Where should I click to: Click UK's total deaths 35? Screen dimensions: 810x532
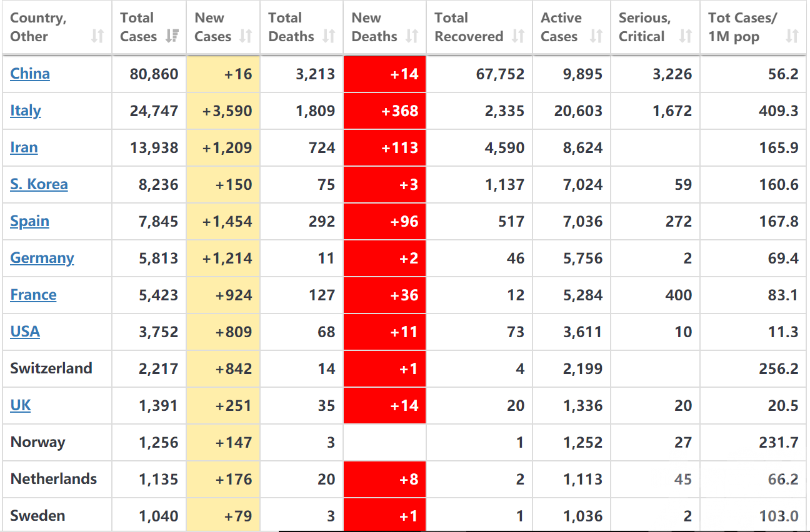326,405
